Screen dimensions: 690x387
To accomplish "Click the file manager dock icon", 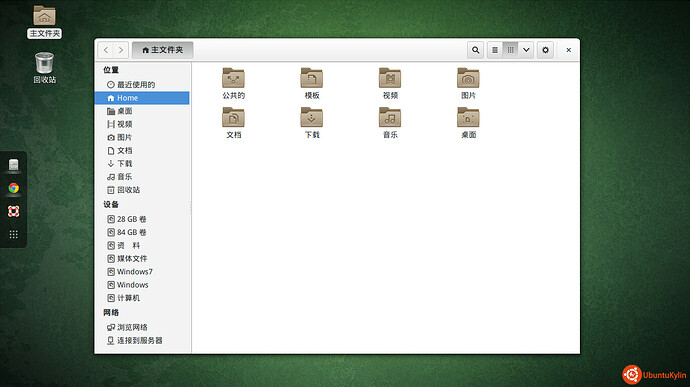I will pos(14,165).
